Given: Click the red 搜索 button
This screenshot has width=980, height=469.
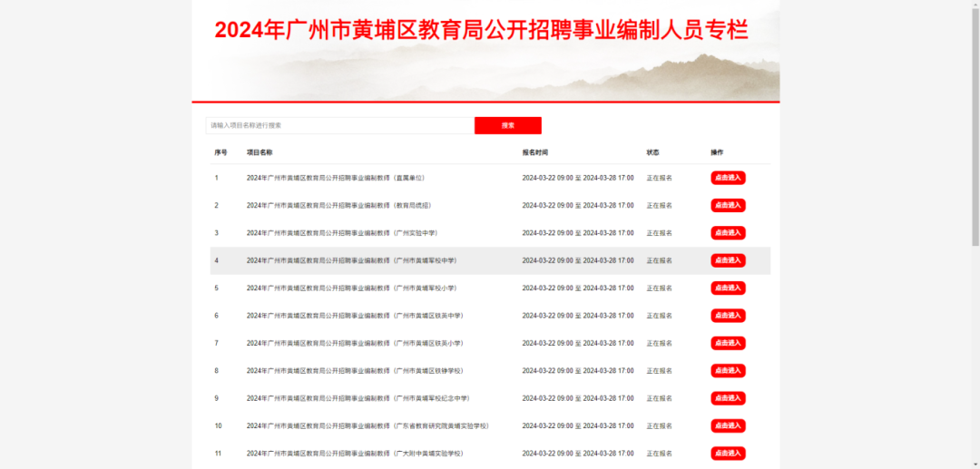Looking at the screenshot, I should pos(508,125).
